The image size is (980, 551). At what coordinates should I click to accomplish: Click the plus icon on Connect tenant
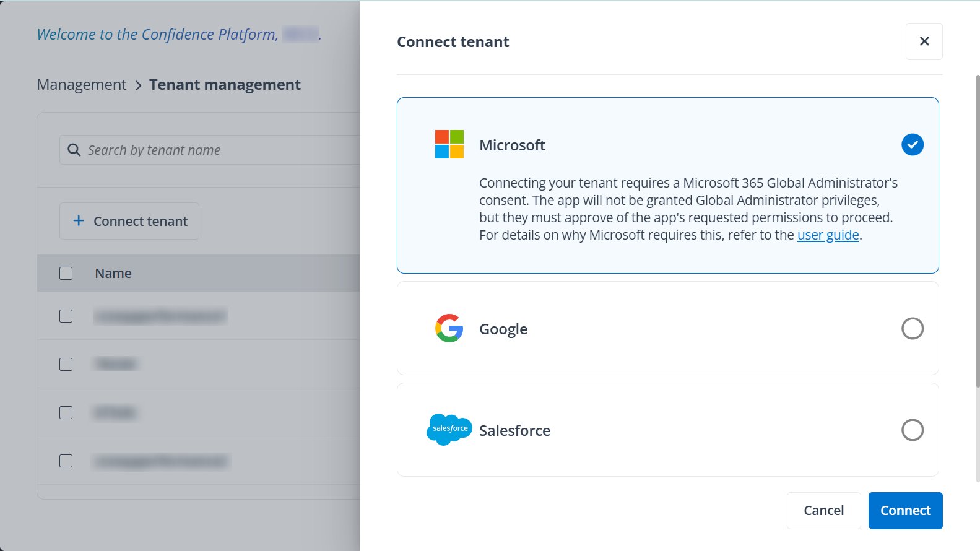coord(79,220)
